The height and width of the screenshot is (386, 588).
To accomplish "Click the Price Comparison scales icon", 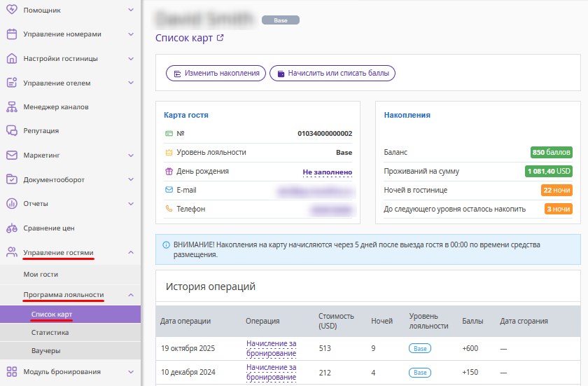I will [x=11, y=228].
